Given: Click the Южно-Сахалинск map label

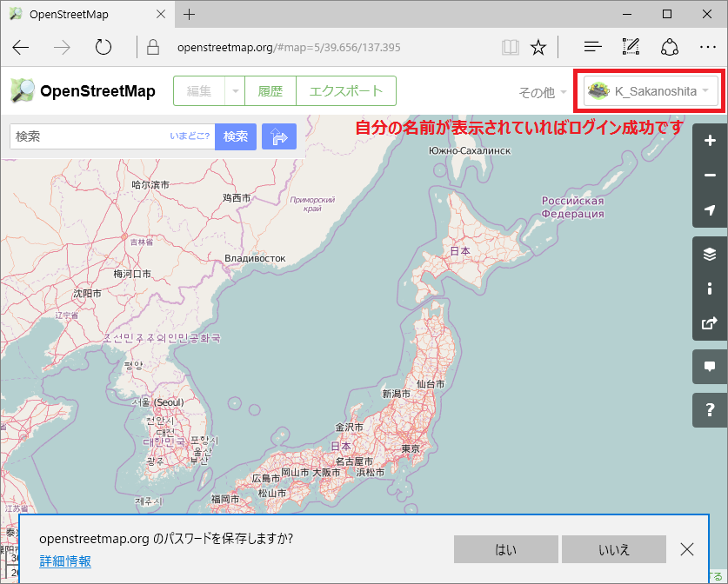Looking at the screenshot, I should [470, 150].
